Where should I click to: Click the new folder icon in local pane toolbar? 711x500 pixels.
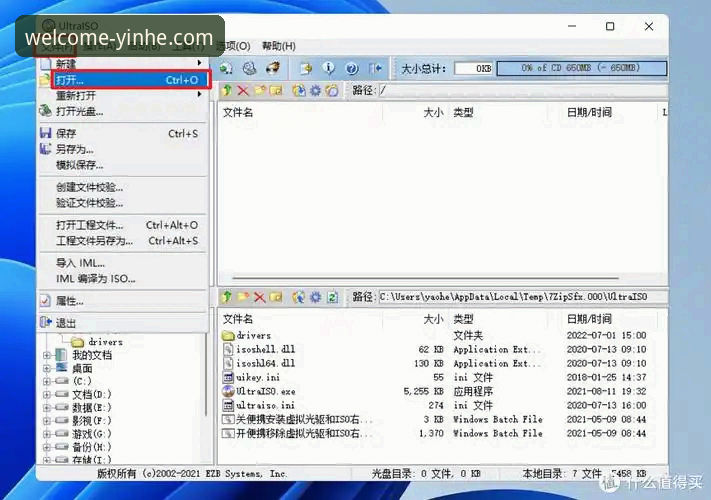coord(243,297)
